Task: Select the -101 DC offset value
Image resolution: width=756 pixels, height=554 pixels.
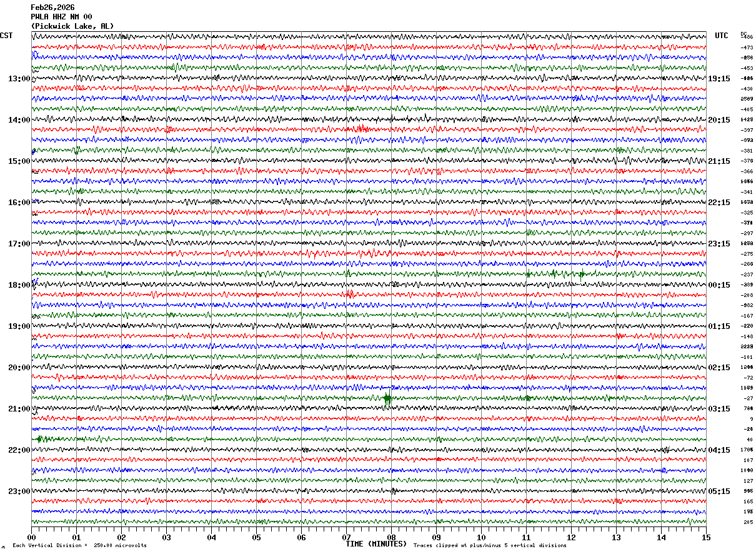Action: click(747, 357)
